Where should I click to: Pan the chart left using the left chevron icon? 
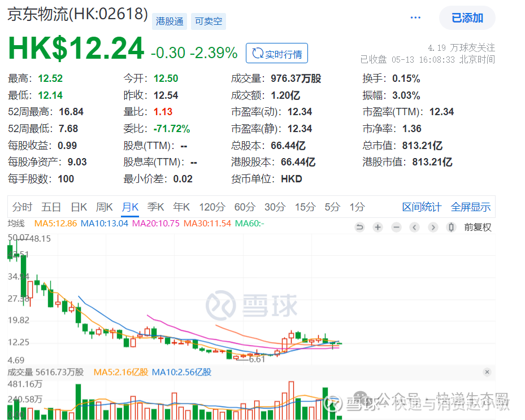(x=414, y=227)
